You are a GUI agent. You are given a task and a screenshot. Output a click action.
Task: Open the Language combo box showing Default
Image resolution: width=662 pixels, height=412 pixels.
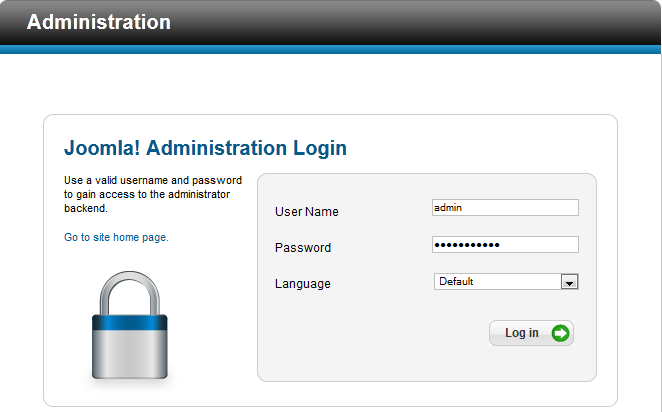[497, 282]
